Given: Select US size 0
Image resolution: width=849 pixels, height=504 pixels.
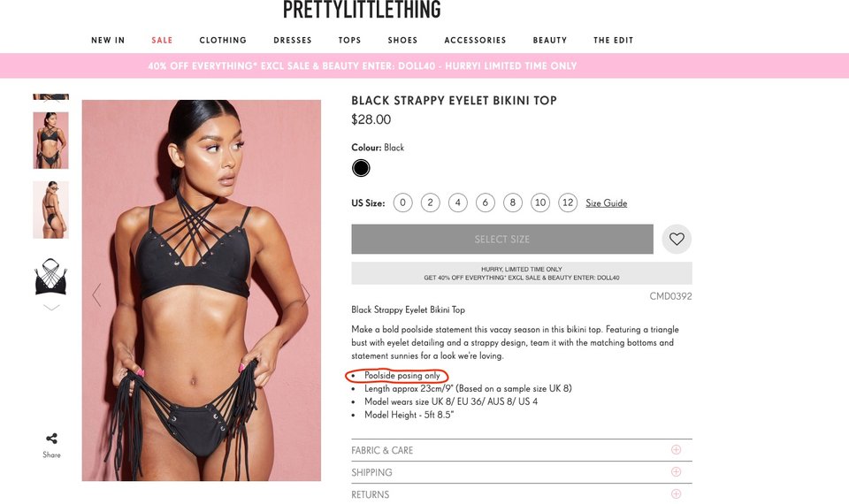Looking at the screenshot, I should click(403, 202).
